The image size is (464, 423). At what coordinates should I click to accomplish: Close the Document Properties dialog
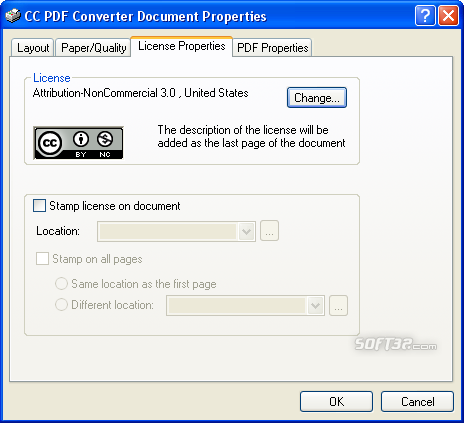click(x=448, y=16)
